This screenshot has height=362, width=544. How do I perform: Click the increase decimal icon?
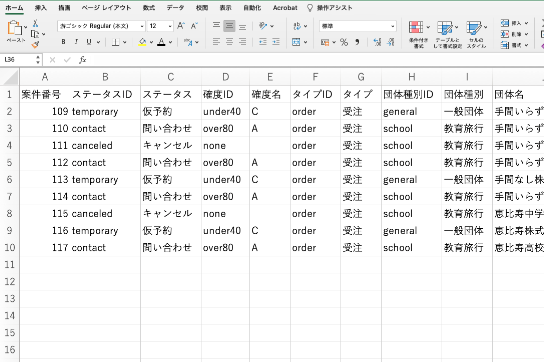click(x=377, y=42)
